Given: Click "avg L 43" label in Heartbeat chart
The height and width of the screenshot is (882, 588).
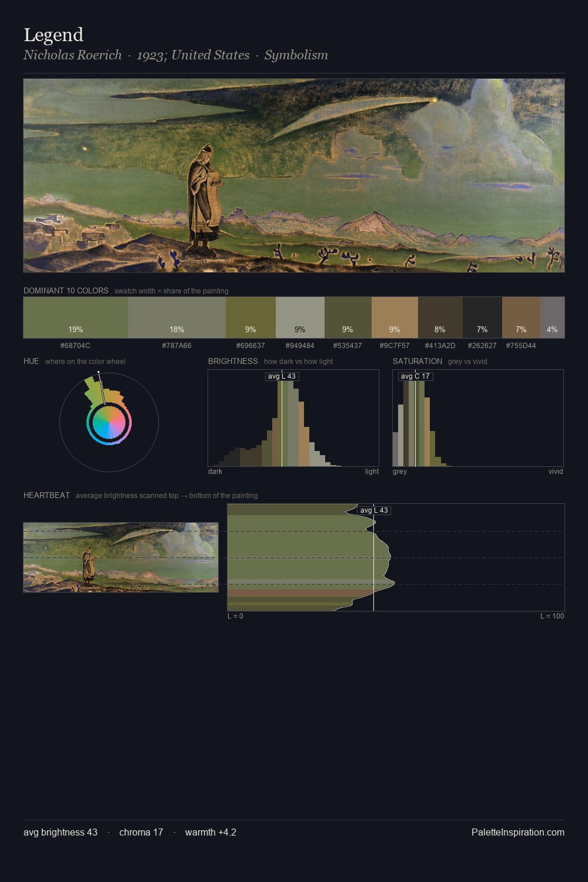Looking at the screenshot, I should (x=374, y=510).
